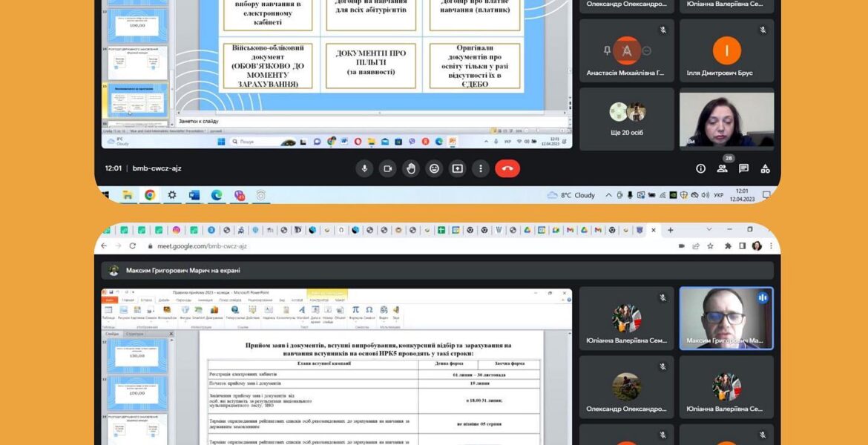Switch to Структура tab in lower PowerPoint
This screenshot has height=445, width=868.
point(134,334)
